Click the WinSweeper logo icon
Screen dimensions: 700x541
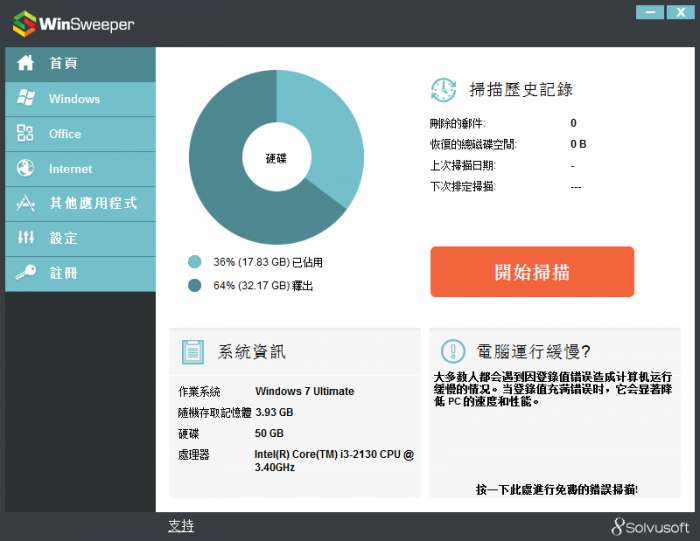pos(25,24)
